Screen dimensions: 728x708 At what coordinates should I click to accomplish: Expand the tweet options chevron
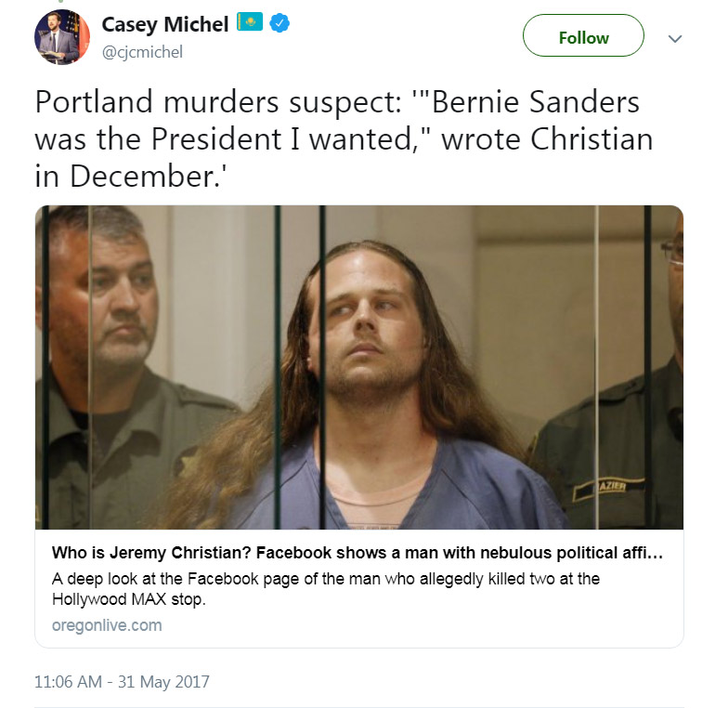click(676, 39)
